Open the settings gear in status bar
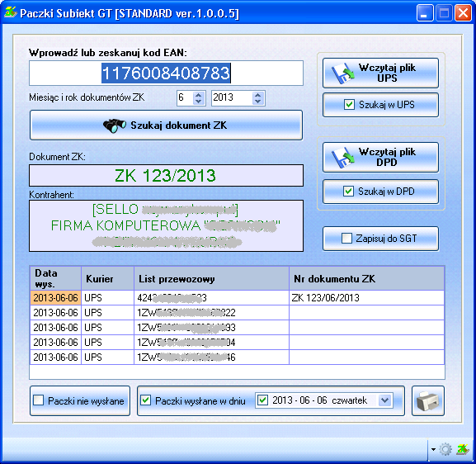The width and height of the screenshot is (476, 464). coord(445,449)
